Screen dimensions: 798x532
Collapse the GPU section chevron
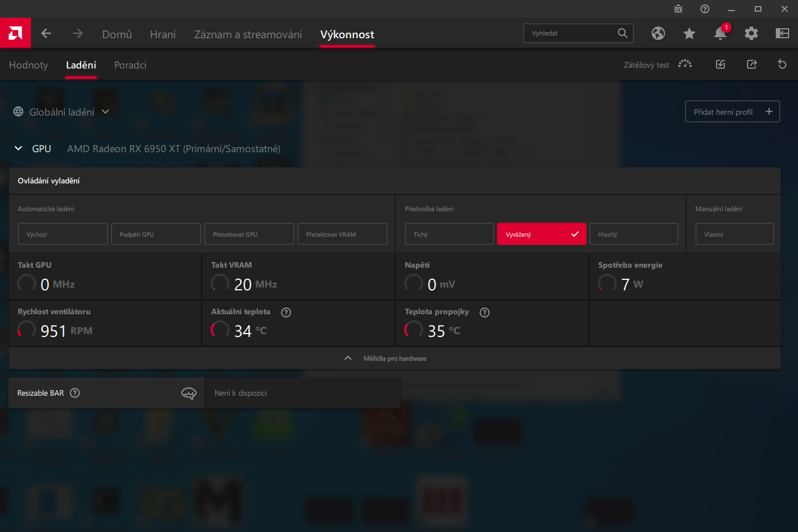[x=18, y=149]
